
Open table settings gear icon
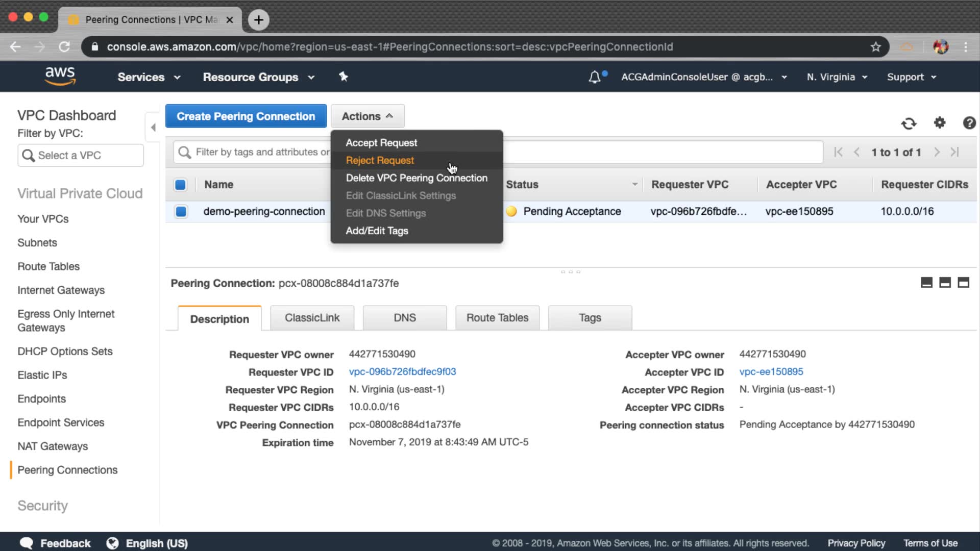939,123
